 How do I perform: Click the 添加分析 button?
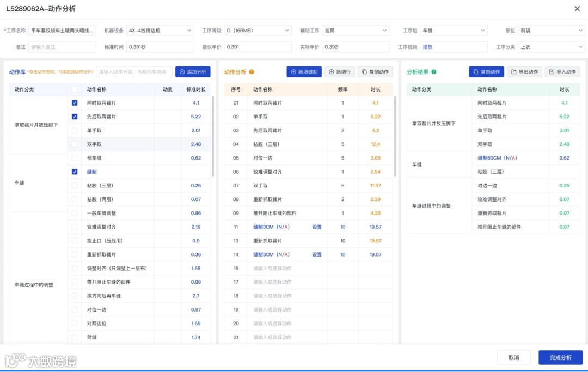[x=193, y=72]
